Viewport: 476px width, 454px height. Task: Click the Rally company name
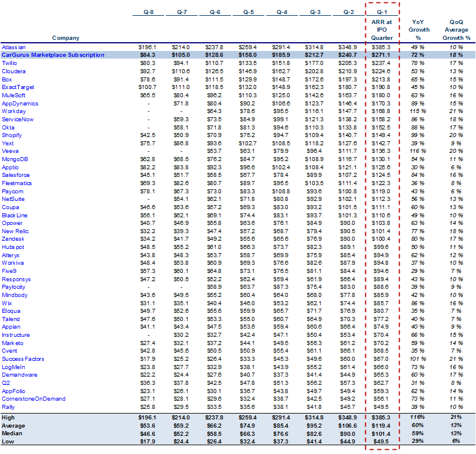tap(8, 407)
